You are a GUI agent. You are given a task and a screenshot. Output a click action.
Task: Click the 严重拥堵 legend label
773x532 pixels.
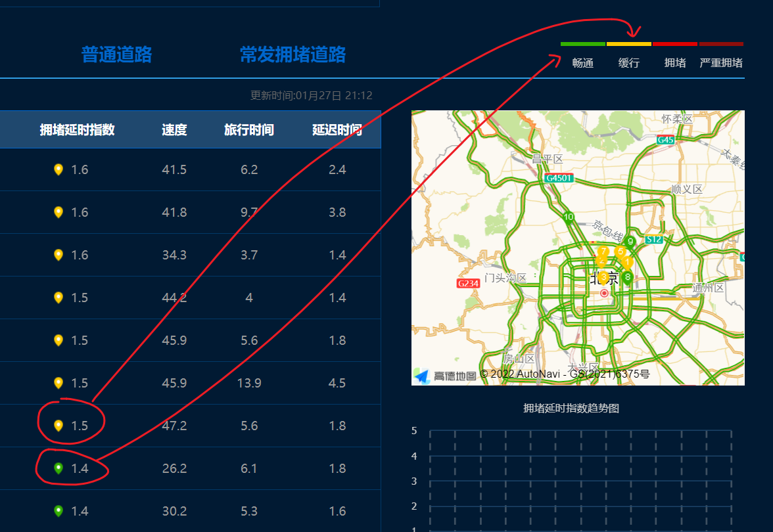pyautogui.click(x=721, y=63)
